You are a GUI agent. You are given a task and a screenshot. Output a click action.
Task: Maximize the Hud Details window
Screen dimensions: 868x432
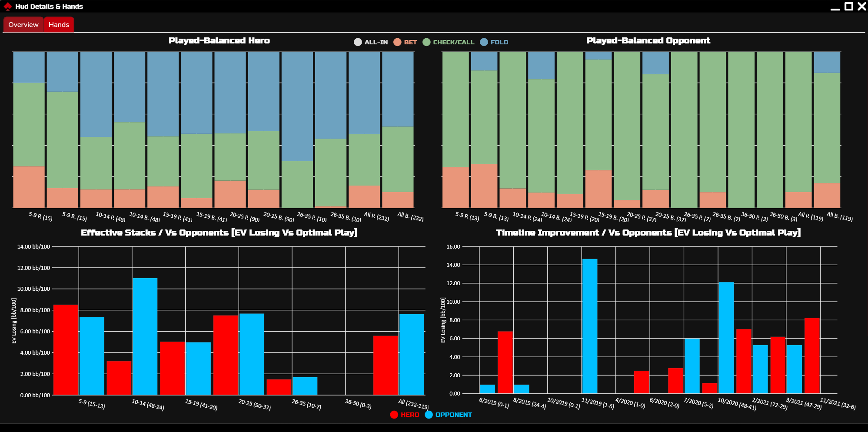tap(848, 6)
